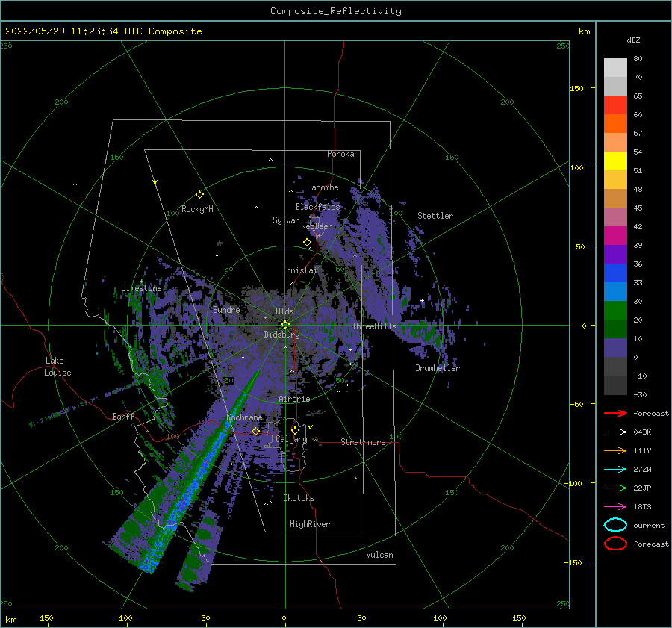Click the Lake Louise label

(x=57, y=367)
